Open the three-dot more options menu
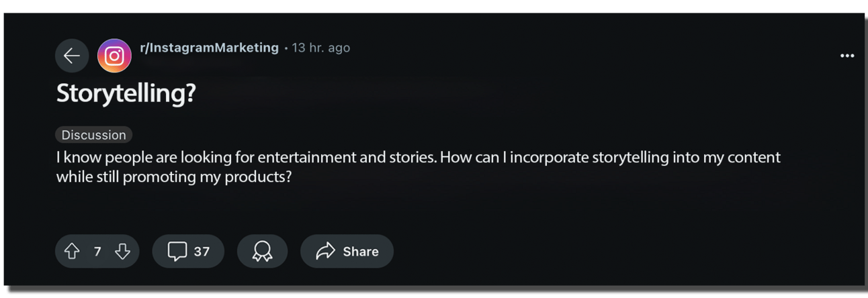Viewport: 868px width, 298px height. (847, 56)
